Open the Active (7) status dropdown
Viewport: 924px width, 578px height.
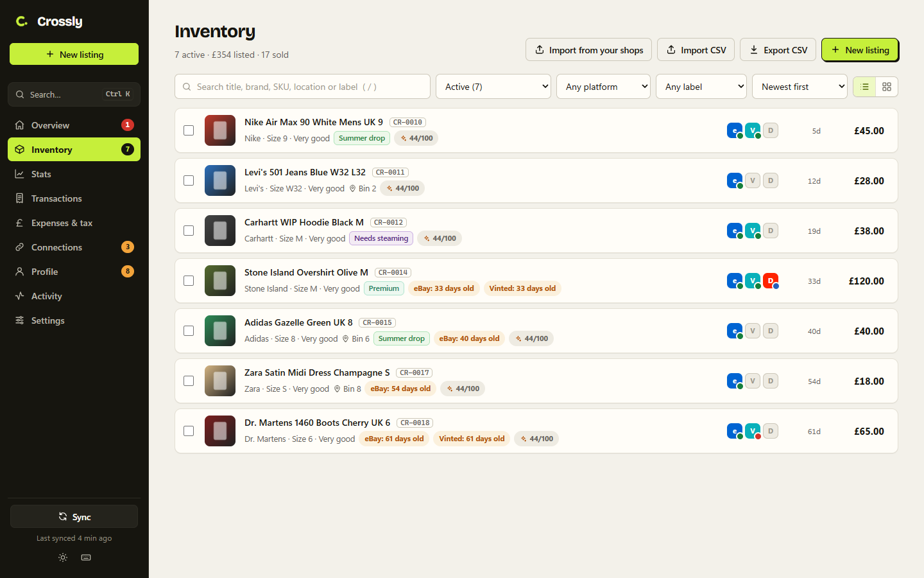(493, 87)
